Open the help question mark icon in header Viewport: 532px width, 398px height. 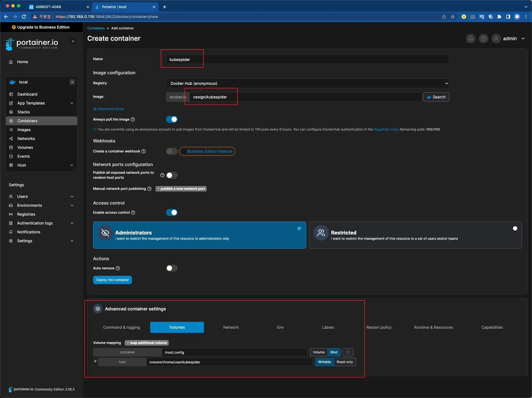pyautogui.click(x=484, y=39)
